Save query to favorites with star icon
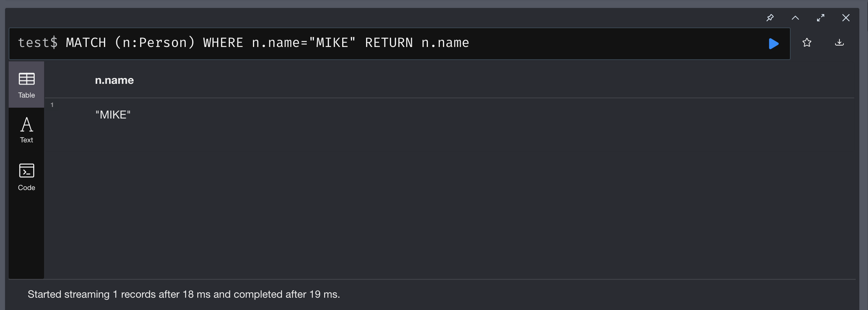 coord(807,43)
